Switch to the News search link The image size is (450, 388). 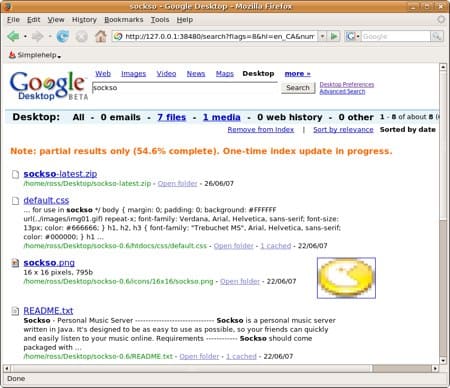(196, 74)
